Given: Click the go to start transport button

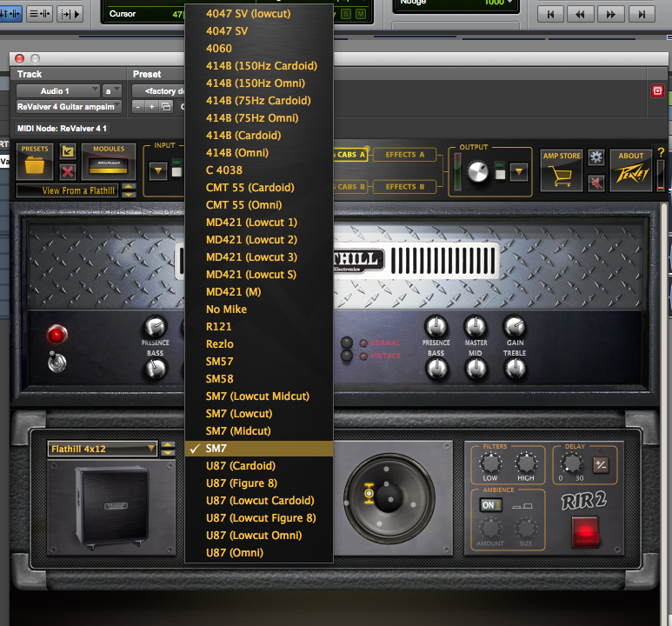Looking at the screenshot, I should click(550, 15).
